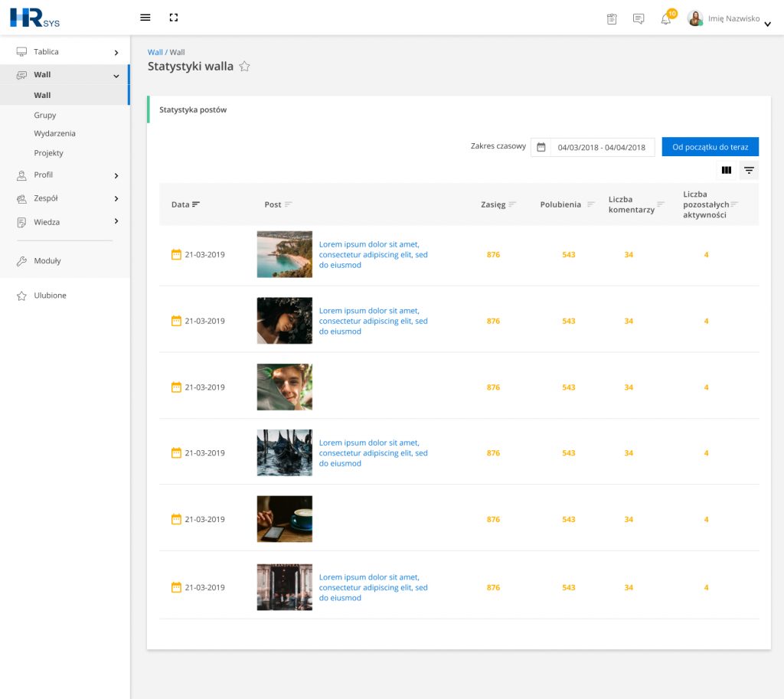784x699 pixels.
Task: Click Od początku do teraz button
Action: (710, 147)
